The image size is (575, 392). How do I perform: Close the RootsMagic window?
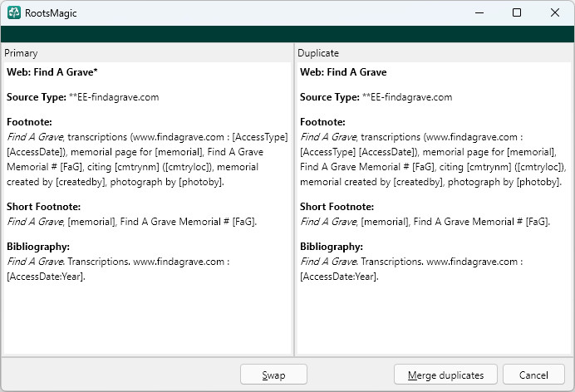[x=555, y=12]
